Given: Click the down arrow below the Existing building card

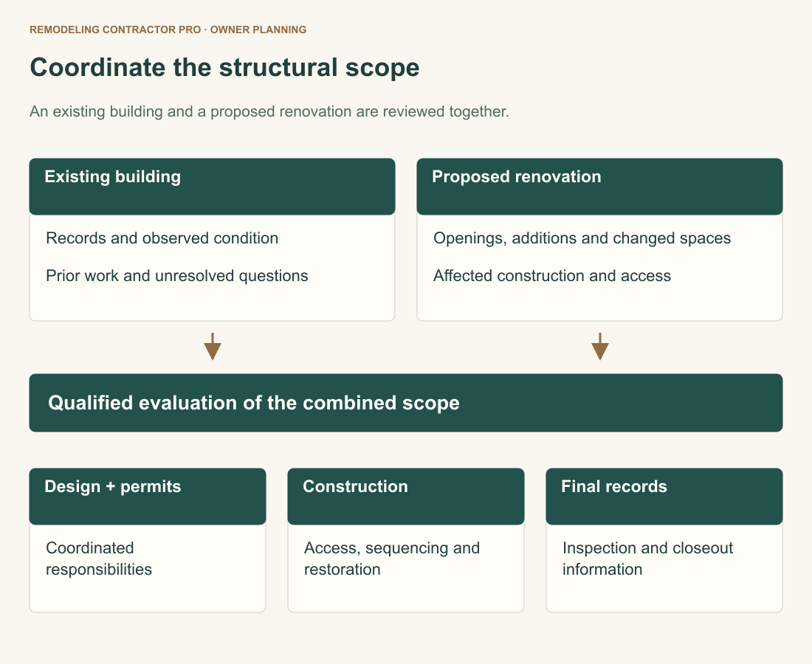Looking at the screenshot, I should pos(213,347).
